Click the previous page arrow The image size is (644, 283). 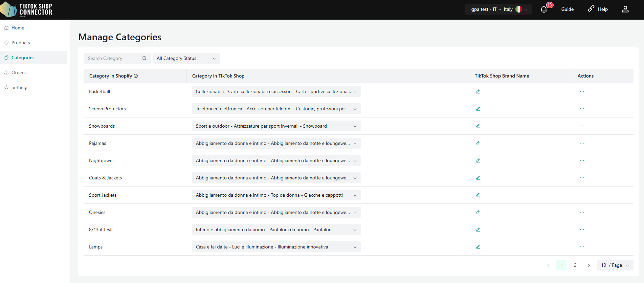548,265
